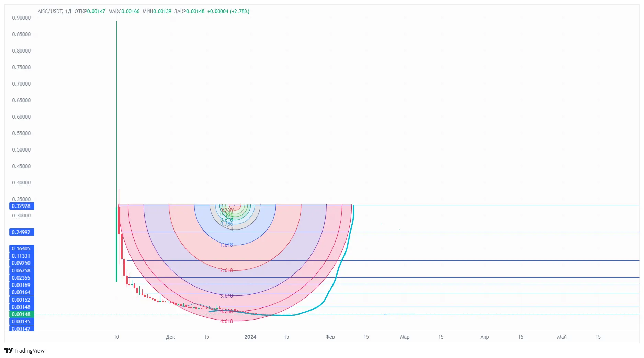The height and width of the screenshot is (358, 644).
Task: Click the 0.70000 price axis tick
Action: point(21,84)
